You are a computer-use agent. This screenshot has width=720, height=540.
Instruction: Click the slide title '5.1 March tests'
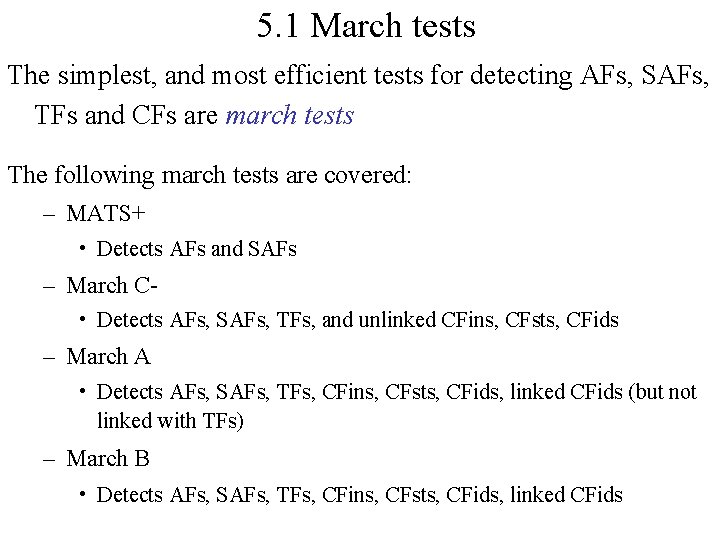[366, 26]
